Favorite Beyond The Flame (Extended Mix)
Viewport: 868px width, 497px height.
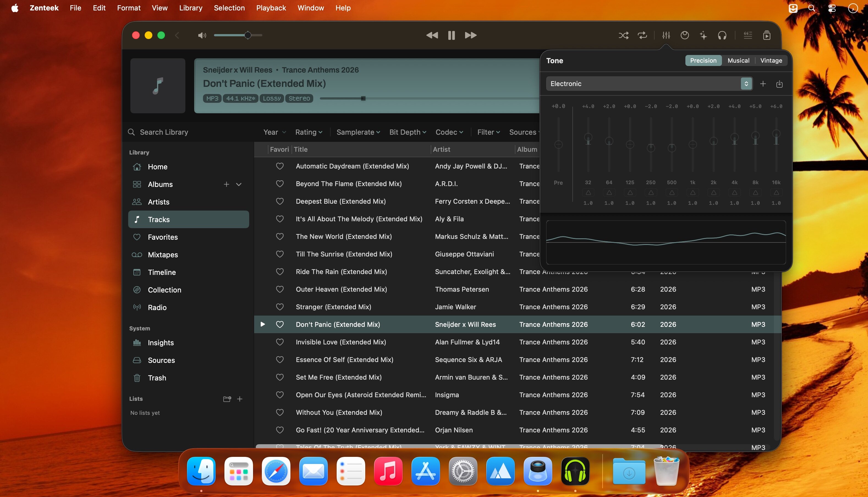tap(280, 184)
